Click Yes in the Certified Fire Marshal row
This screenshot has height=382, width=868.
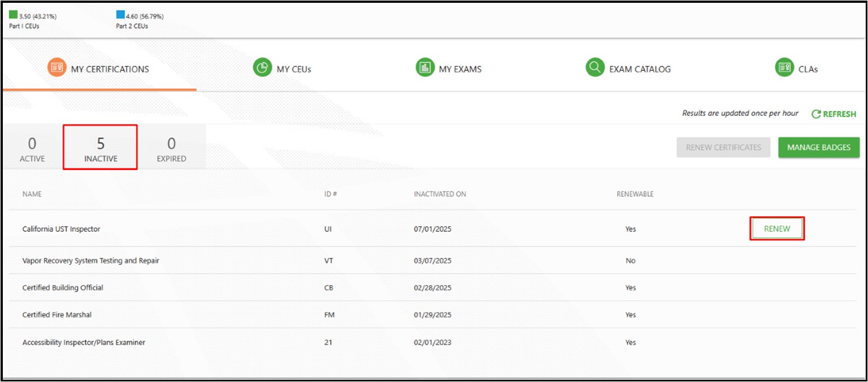[630, 315]
